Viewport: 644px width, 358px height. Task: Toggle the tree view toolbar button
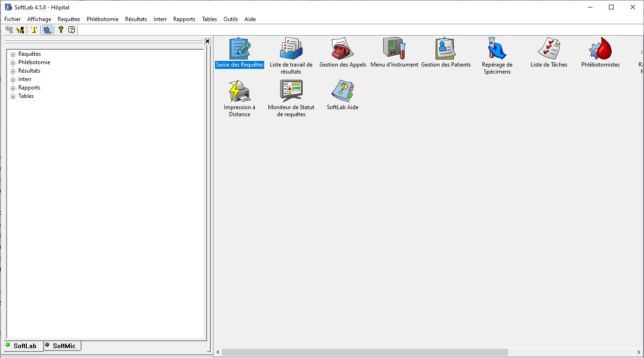tap(47, 30)
